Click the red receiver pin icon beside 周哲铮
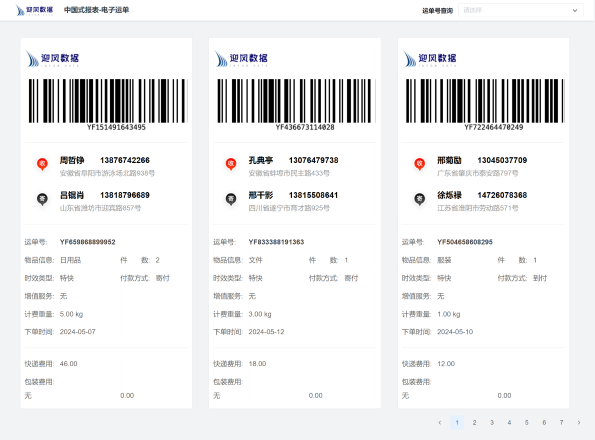The image size is (595, 440). [42, 164]
